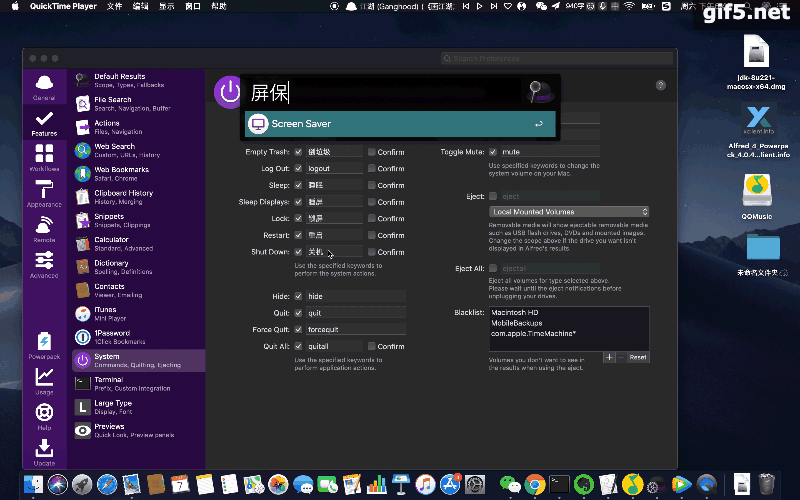800x500 pixels.
Task: Select Web Bookmarks feature
Action: [x=138, y=173]
